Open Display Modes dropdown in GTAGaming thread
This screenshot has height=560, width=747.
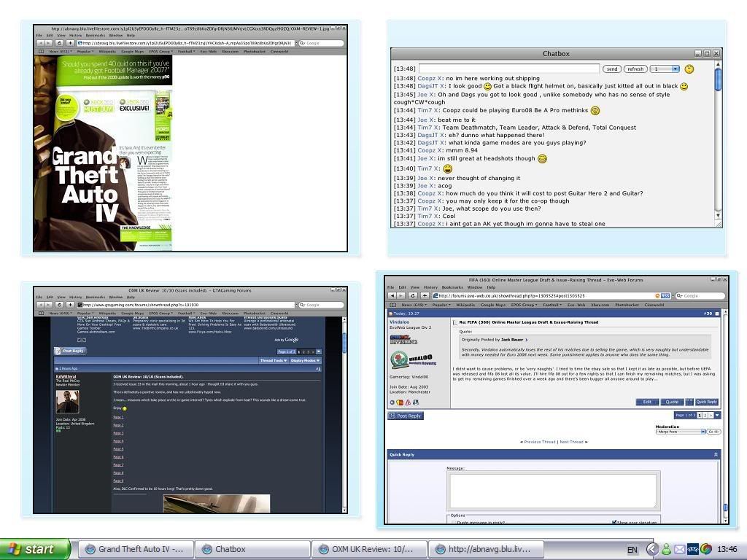click(306, 360)
